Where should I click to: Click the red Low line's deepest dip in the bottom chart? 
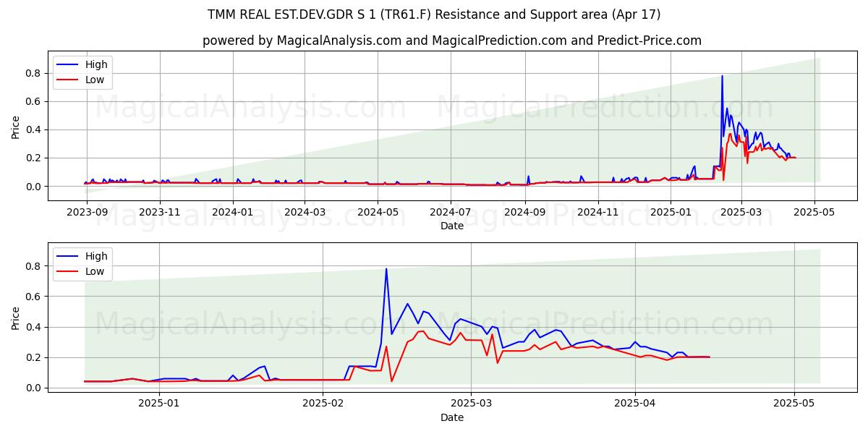391,381
